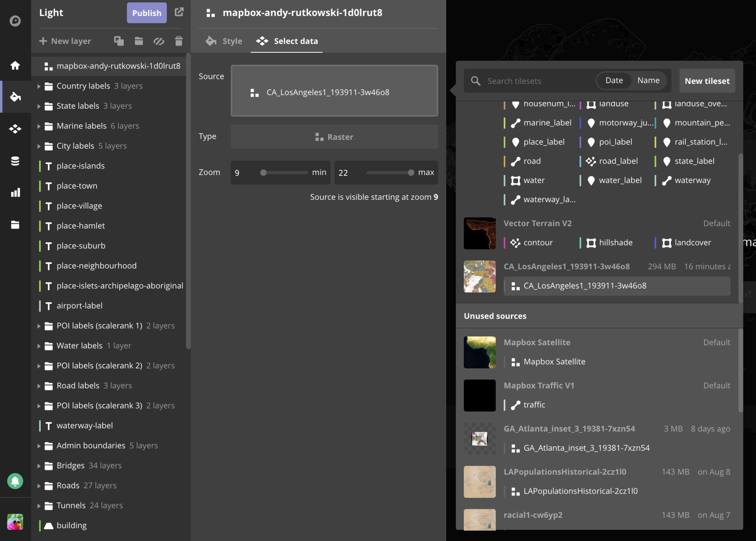756x541 pixels.
Task: Click the New tileset button
Action: pos(707,81)
